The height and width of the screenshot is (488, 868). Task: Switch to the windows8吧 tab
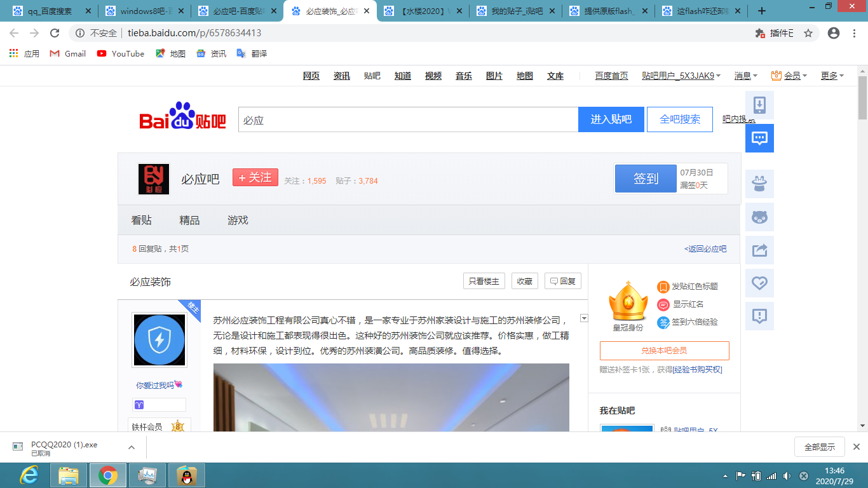[145, 11]
